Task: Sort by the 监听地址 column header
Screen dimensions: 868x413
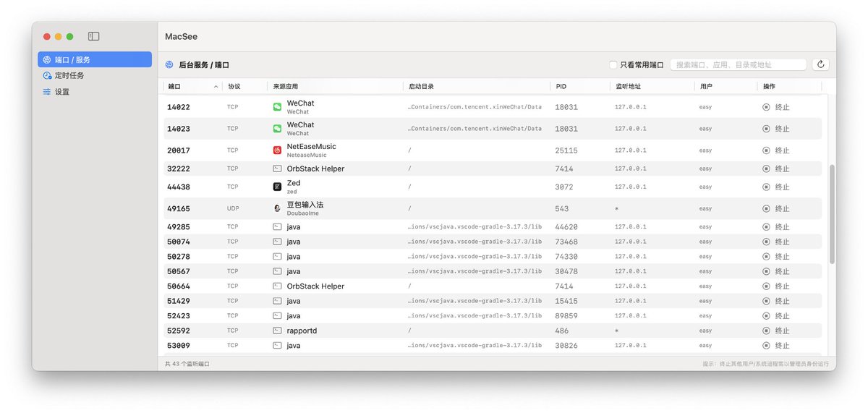Action: (x=628, y=86)
